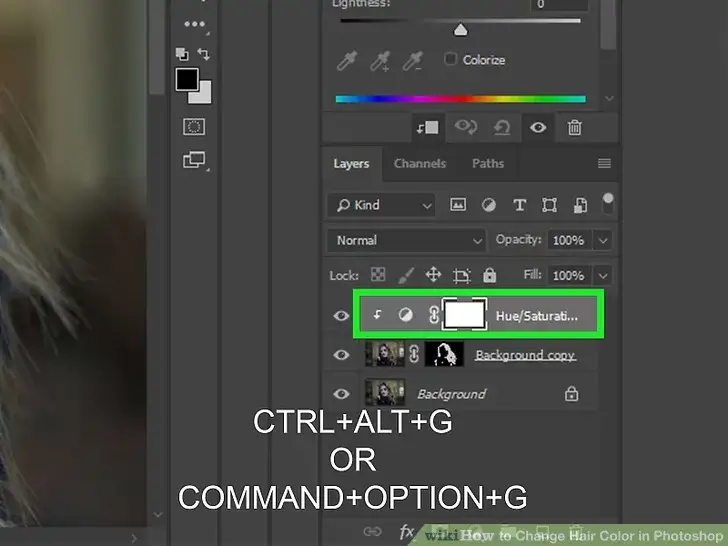The width and height of the screenshot is (728, 546).
Task: Select the Background copy layer name
Action: (525, 355)
